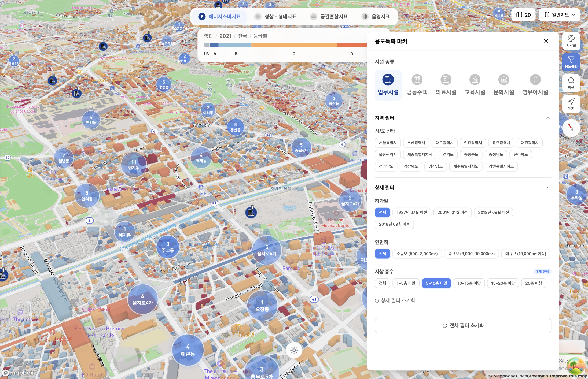Click the 전체 필터 초기화 button
This screenshot has height=379, width=588.
click(463, 326)
